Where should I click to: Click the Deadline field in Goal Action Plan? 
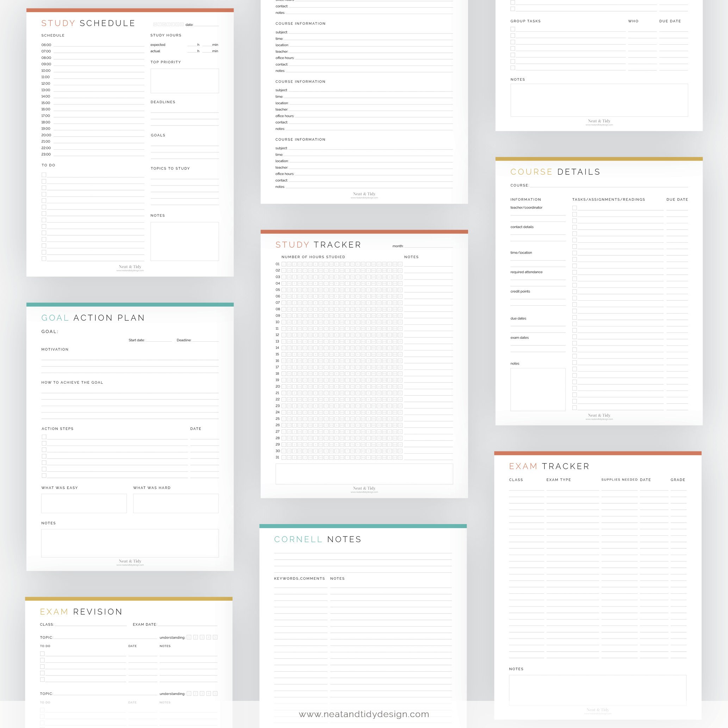205,340
